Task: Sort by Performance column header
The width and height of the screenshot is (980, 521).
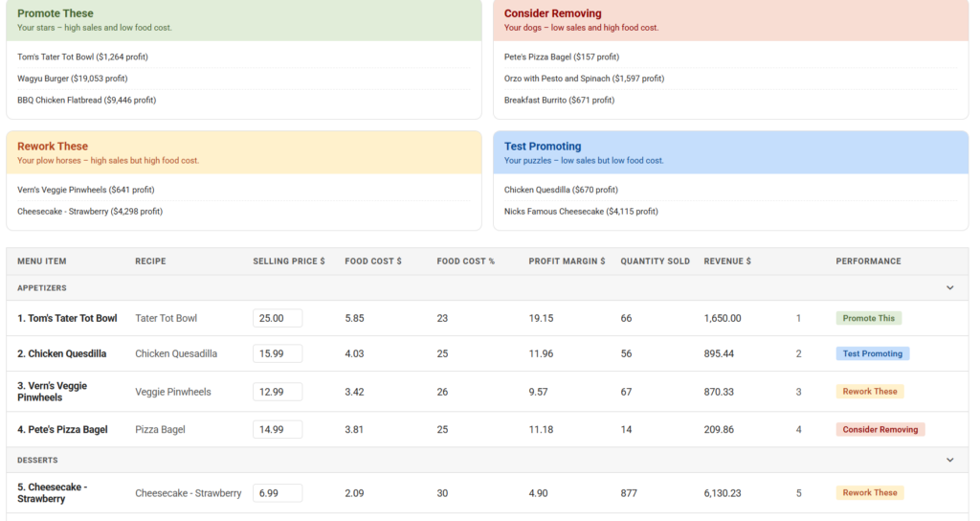Action: pyautogui.click(x=869, y=261)
